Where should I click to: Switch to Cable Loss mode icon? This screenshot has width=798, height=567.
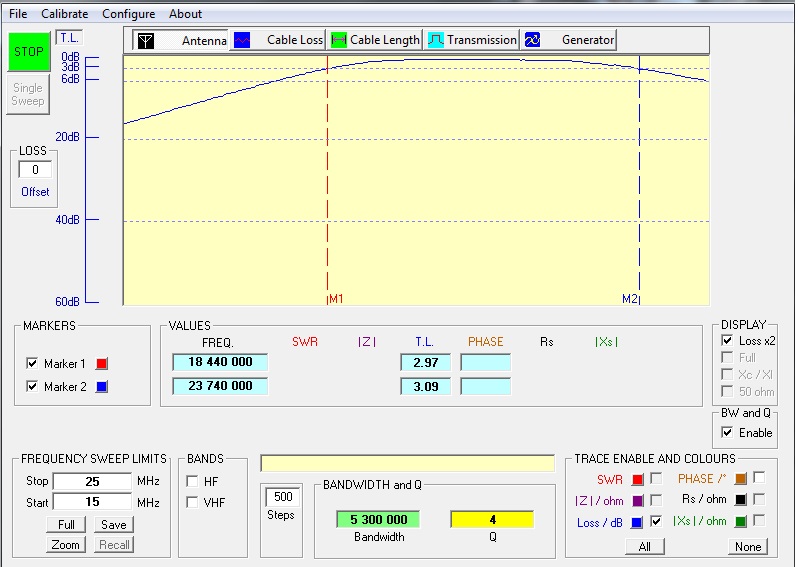pos(242,40)
